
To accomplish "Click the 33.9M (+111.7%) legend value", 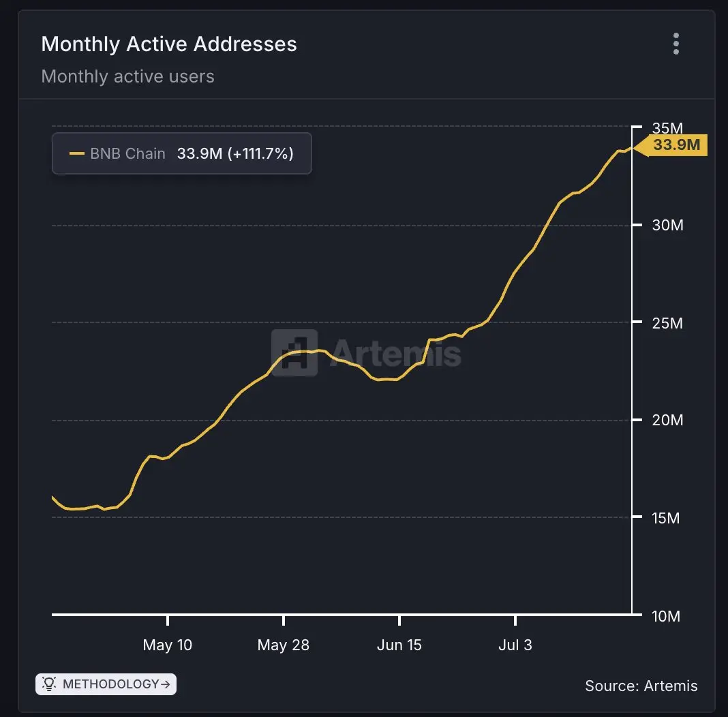I will point(235,153).
